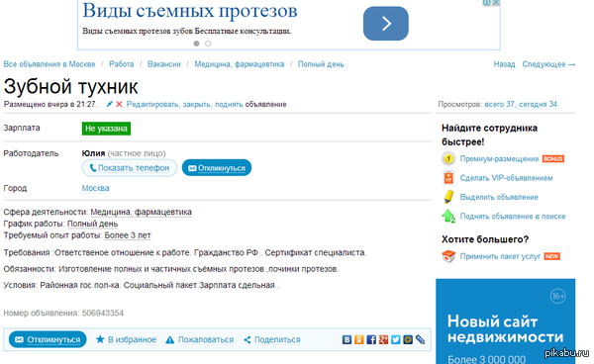Click the ad info icon on banner
The image size is (594, 364).
pos(486,3)
